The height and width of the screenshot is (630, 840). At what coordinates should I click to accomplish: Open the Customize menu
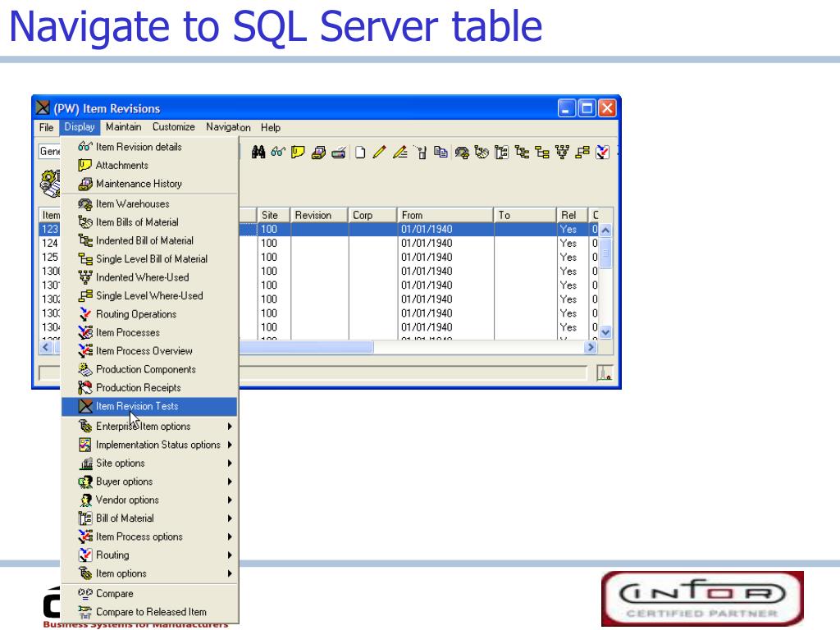pos(174,127)
